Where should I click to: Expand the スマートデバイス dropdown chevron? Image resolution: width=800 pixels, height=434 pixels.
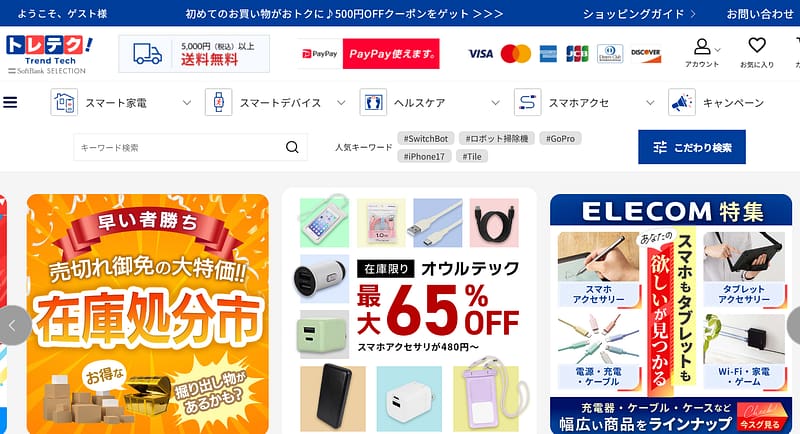click(x=341, y=103)
